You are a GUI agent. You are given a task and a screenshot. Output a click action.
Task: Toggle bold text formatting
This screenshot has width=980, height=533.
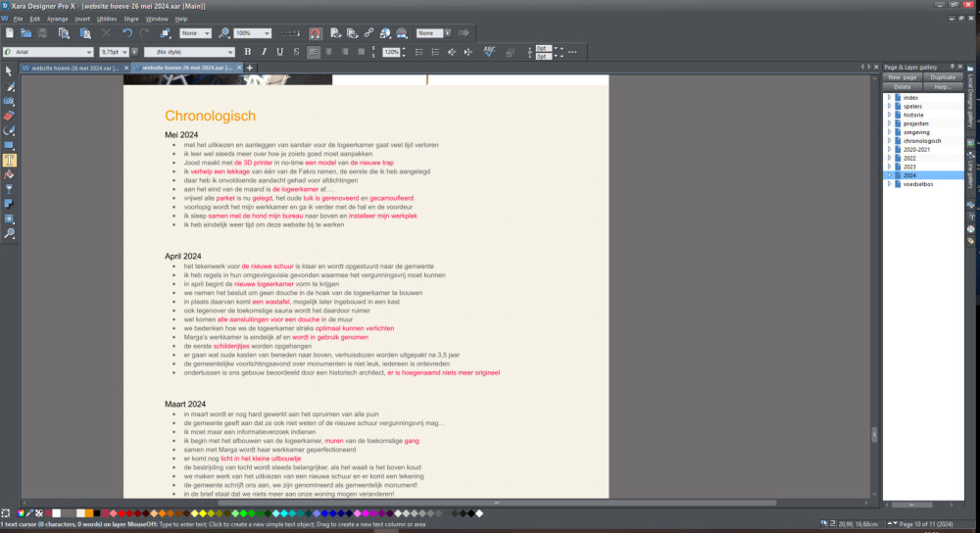(247, 52)
